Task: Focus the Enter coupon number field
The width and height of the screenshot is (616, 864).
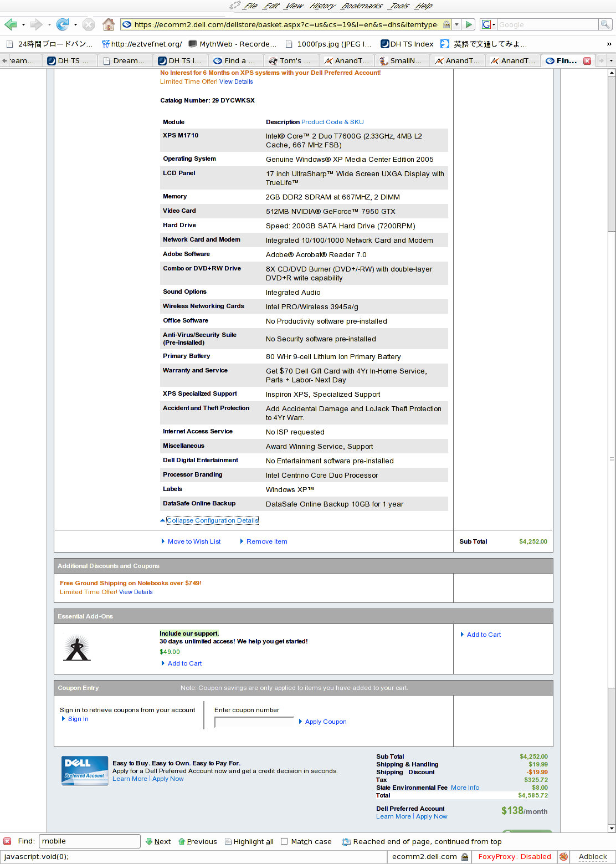Action: [x=254, y=722]
